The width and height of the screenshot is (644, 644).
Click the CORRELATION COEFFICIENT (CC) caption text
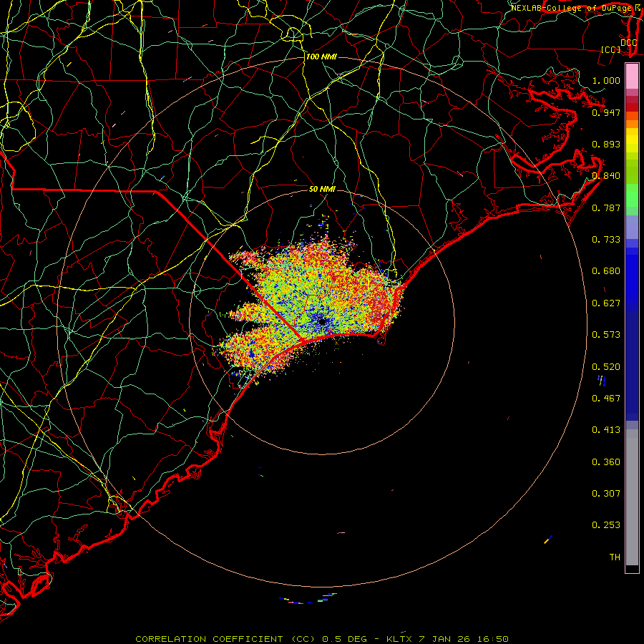click(225, 639)
